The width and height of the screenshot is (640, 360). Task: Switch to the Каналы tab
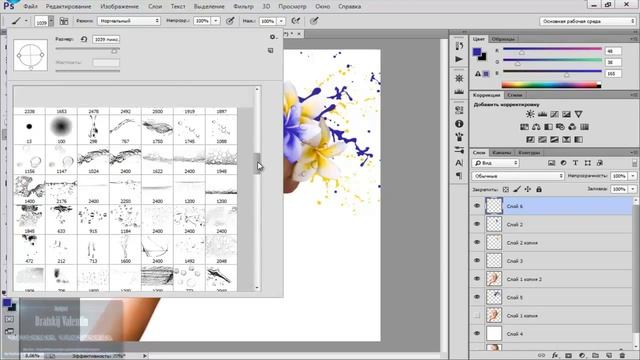point(502,152)
